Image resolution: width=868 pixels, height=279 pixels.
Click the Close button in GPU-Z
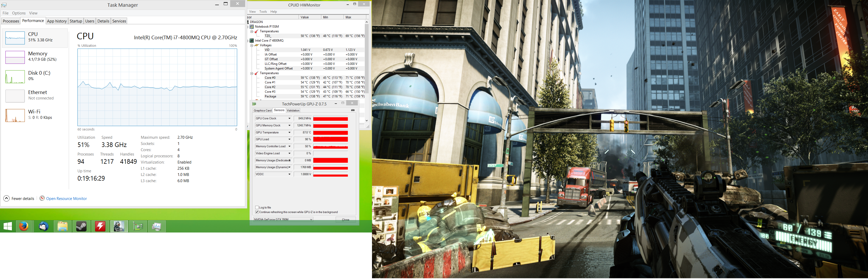click(x=345, y=219)
